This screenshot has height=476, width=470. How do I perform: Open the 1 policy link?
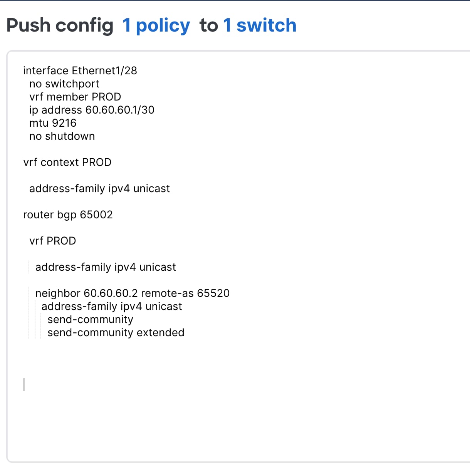(156, 25)
